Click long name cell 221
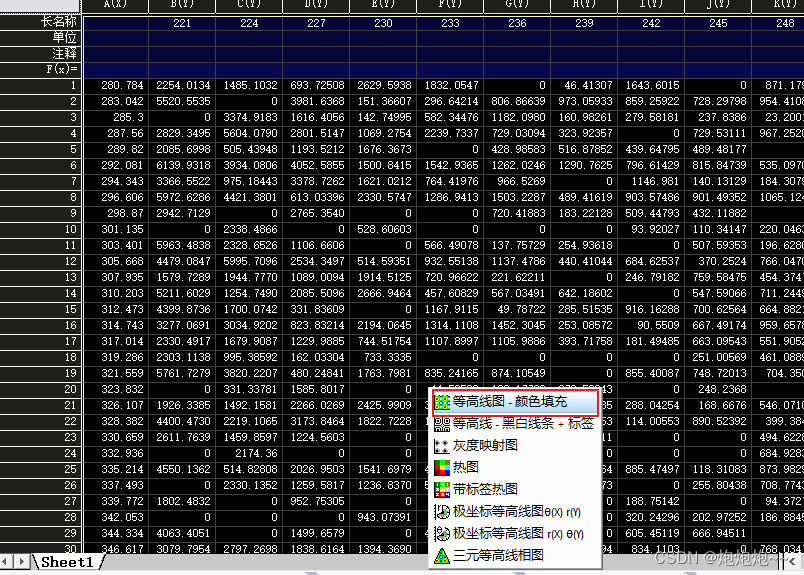 coord(182,23)
